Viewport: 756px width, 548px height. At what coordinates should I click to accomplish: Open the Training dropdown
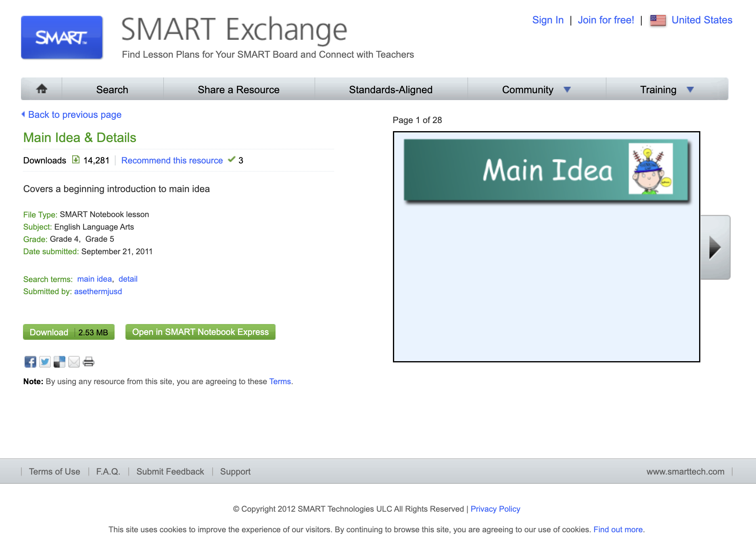pos(658,89)
